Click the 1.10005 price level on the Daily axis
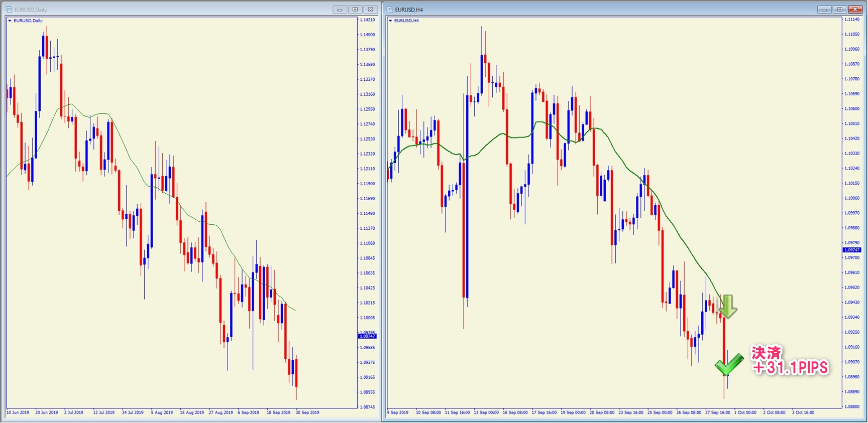The image size is (868, 423). point(367,318)
